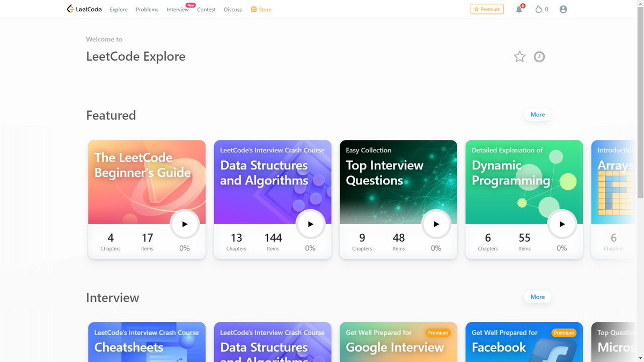Play the Featured Data Structures and Algorithms card
The width and height of the screenshot is (644, 362).
pos(310,224)
